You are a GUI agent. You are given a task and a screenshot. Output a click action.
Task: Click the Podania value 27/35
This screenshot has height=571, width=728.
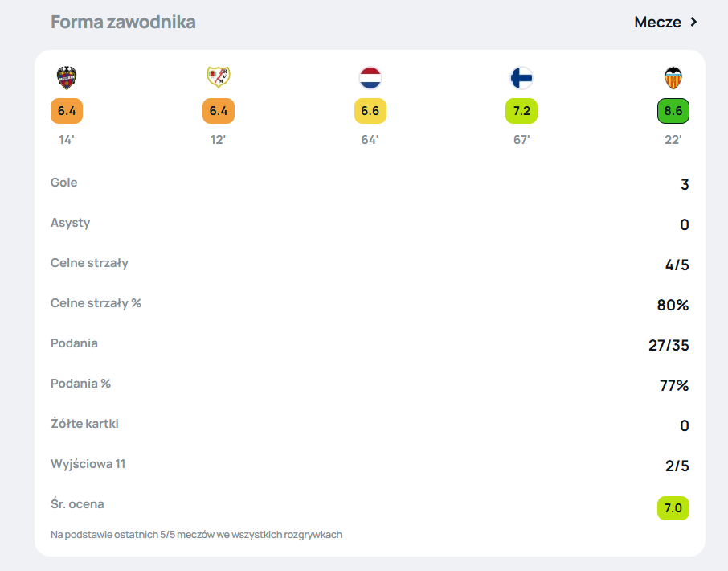(x=669, y=345)
